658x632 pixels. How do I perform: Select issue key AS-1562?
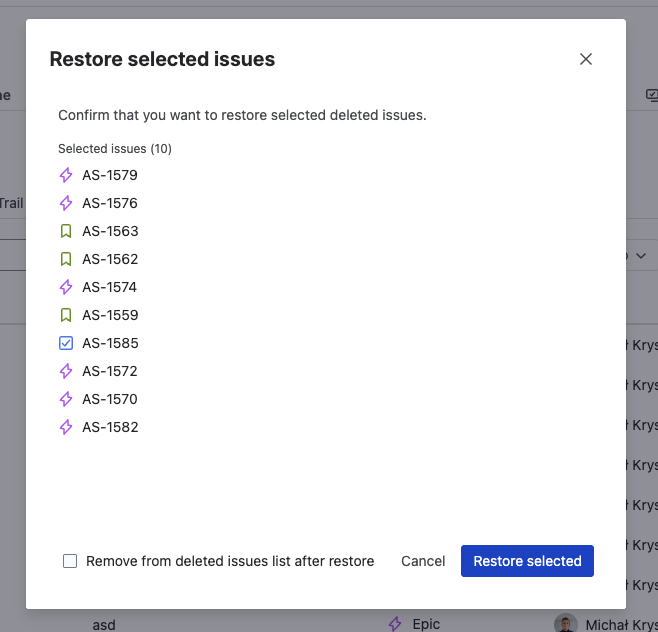click(110, 259)
